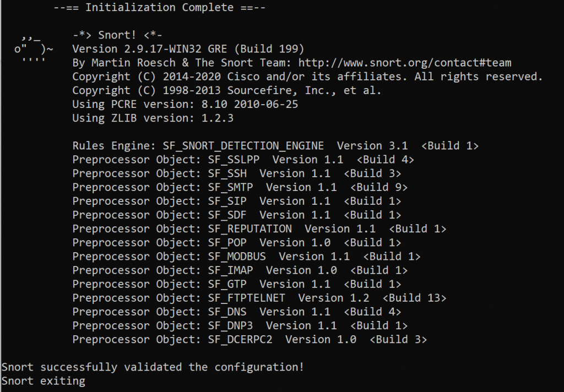Click the Sourcefire copyright 1998-2013 line
The width and height of the screenshot is (564, 392).
226,90
